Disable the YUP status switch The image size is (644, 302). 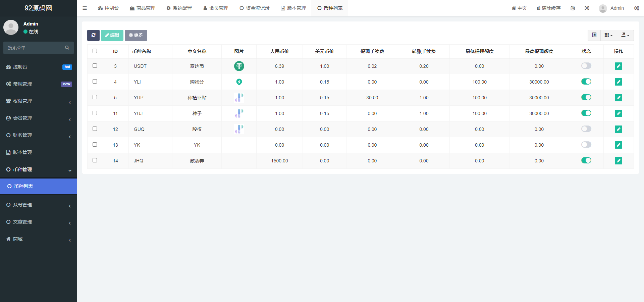pyautogui.click(x=586, y=97)
